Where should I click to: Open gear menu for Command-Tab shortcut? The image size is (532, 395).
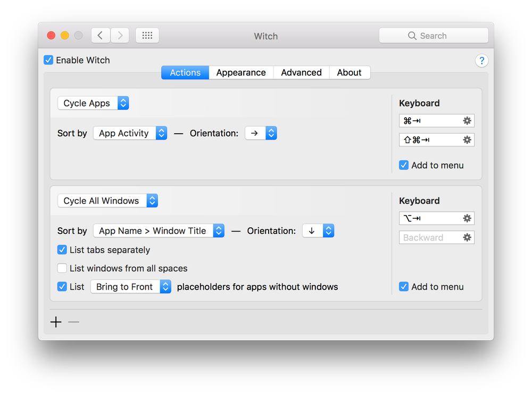tap(467, 120)
